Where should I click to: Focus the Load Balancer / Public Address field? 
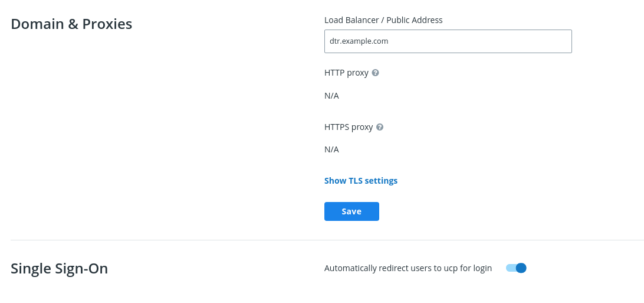(x=448, y=41)
